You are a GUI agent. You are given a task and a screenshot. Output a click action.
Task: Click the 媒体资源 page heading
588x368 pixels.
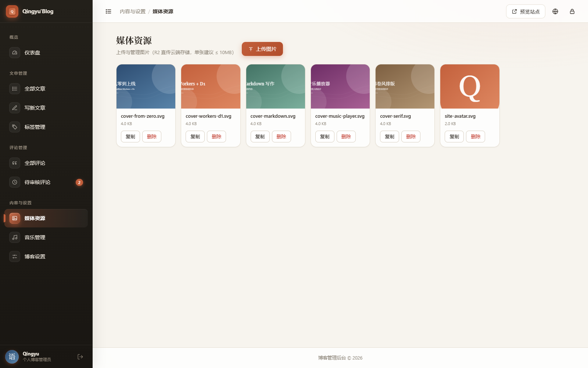134,40
